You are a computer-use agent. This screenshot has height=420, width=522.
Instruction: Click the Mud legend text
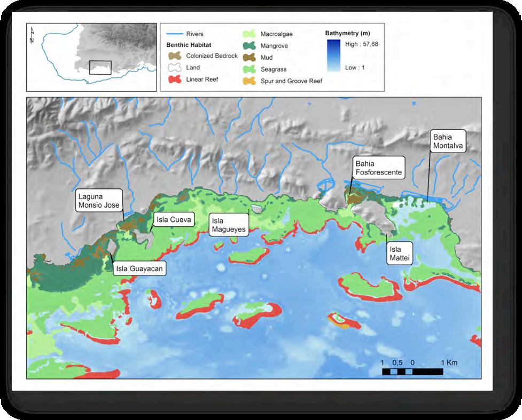click(x=267, y=58)
